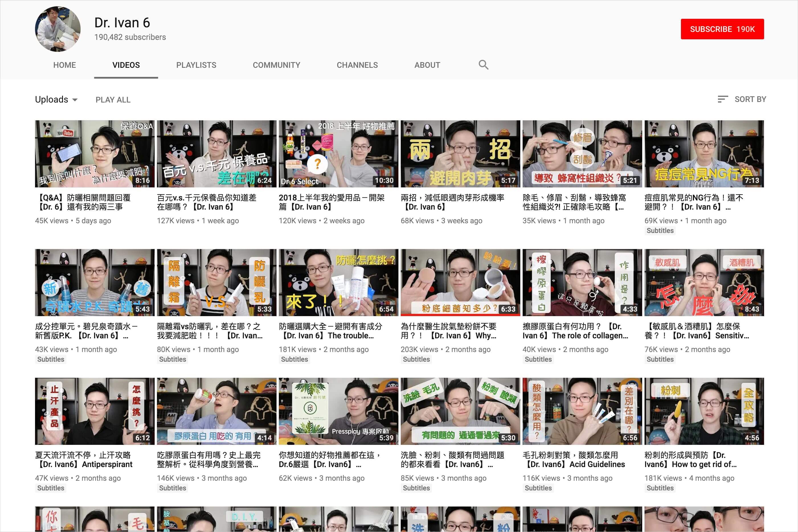The image size is (798, 532).
Task: Open the 6:24 百元v.s.千元保養品 thumbnail
Action: coord(216,154)
